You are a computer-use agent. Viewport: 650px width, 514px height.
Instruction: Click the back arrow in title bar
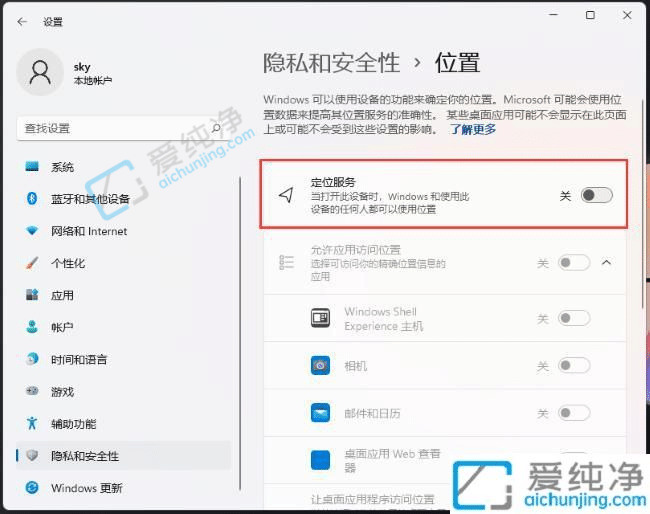click(22, 22)
